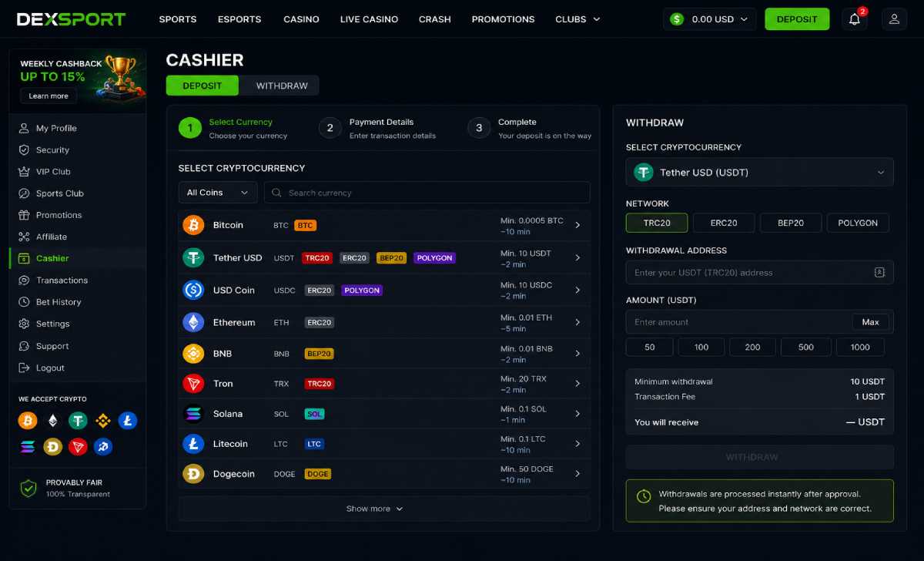Click the DEXSPORT logo
The image size is (924, 561).
coord(71,19)
